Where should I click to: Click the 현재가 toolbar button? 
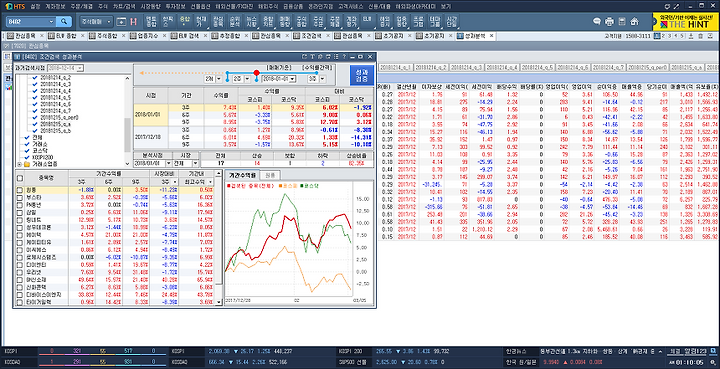[201, 22]
